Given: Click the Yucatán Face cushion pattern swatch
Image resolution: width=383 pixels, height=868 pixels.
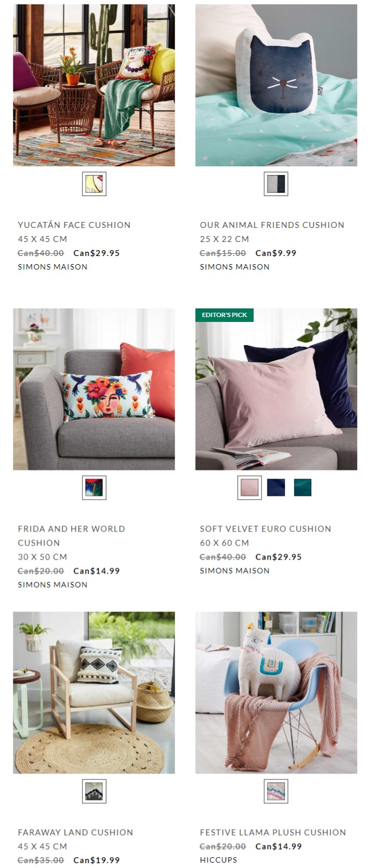Looking at the screenshot, I should click(94, 184).
